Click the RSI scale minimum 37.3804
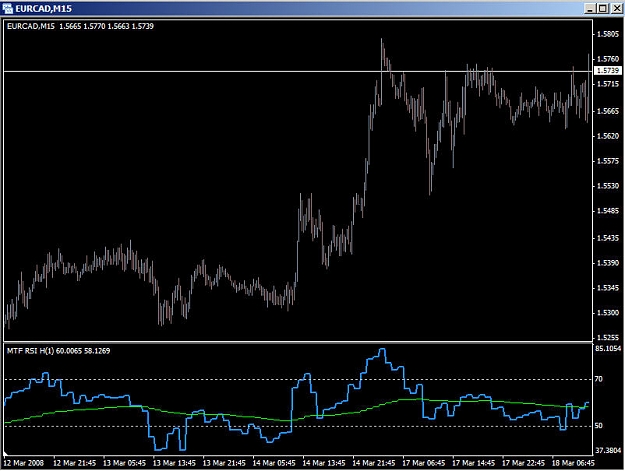 coord(608,451)
